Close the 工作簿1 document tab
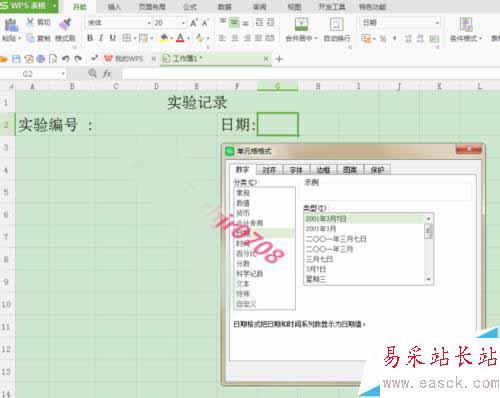 click(x=266, y=59)
